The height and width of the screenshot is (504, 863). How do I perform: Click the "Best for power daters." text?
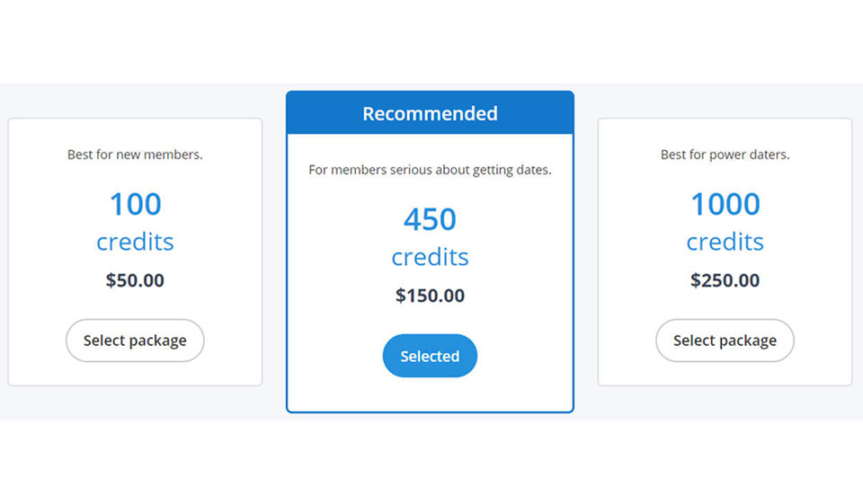click(x=725, y=155)
